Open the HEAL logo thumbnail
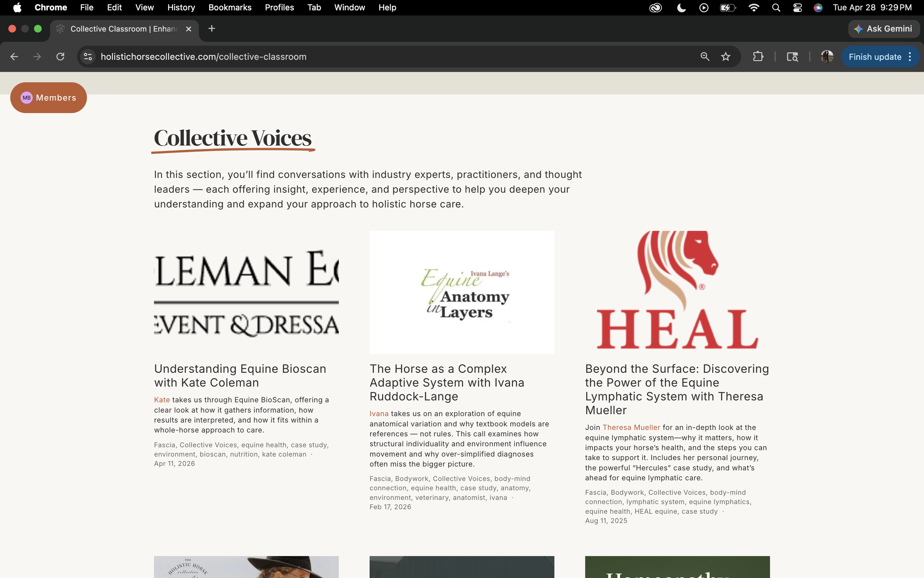The height and width of the screenshot is (578, 924). 677,292
